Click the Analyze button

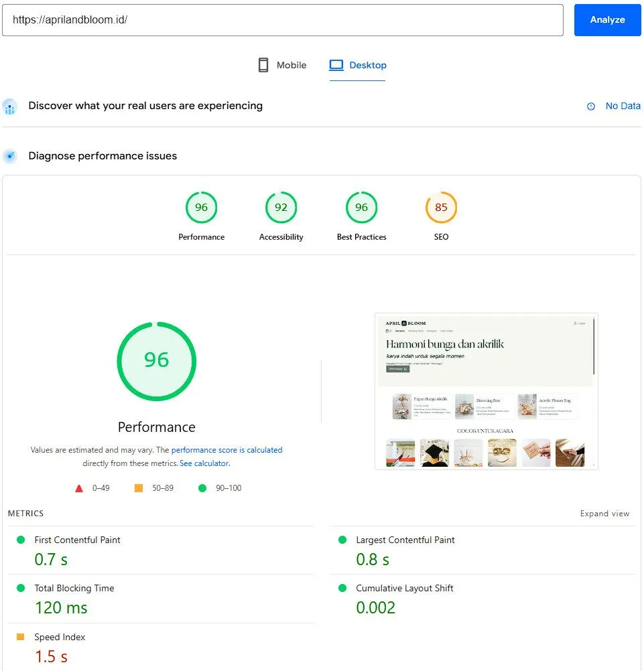(607, 20)
